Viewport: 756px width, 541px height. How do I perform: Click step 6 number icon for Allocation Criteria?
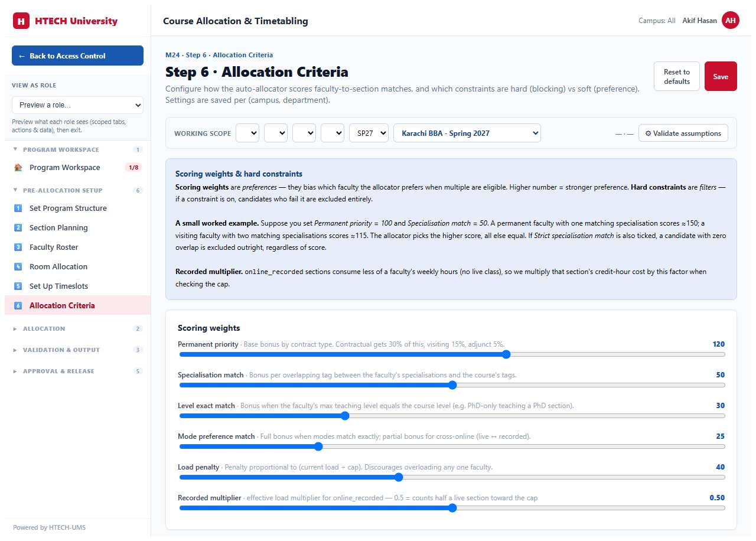click(18, 305)
